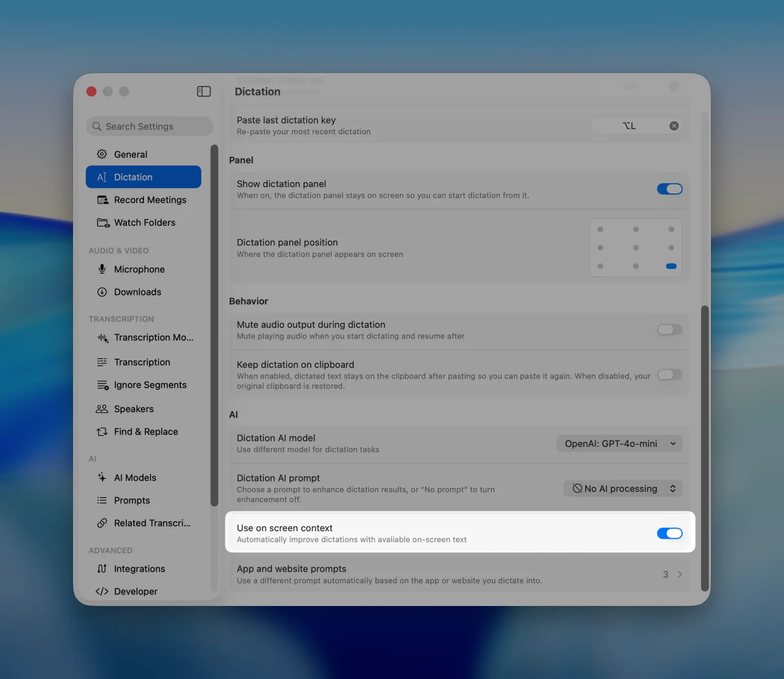
Task: Click the Integrations icon
Action: click(102, 569)
